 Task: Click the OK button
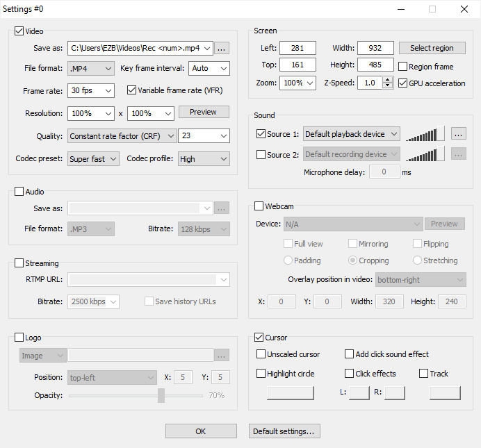pos(201,431)
